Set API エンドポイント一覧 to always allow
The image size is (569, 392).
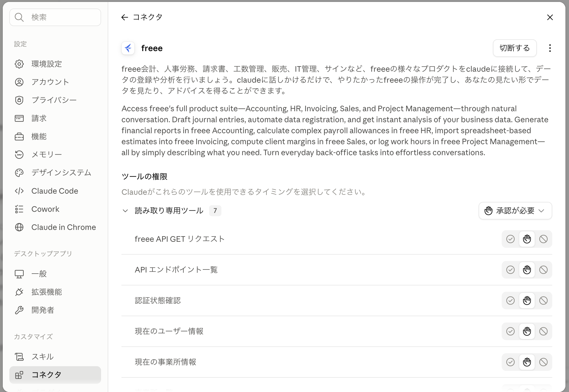[x=510, y=270]
